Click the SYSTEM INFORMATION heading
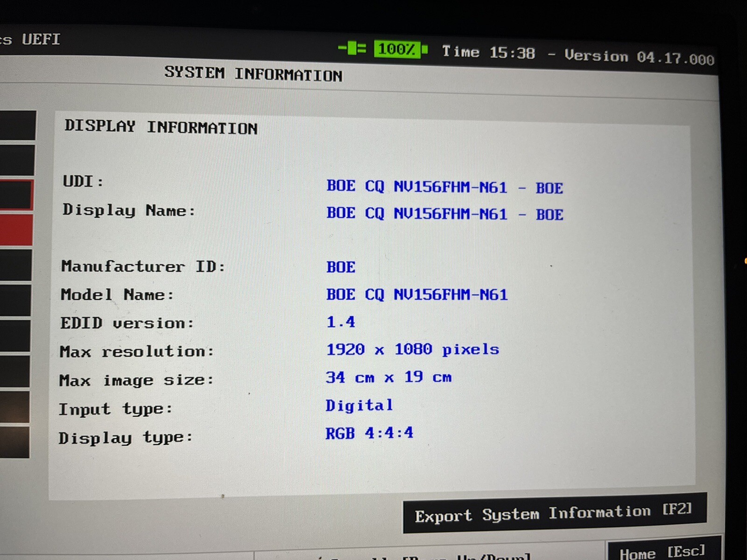The image size is (747, 560). point(253,74)
